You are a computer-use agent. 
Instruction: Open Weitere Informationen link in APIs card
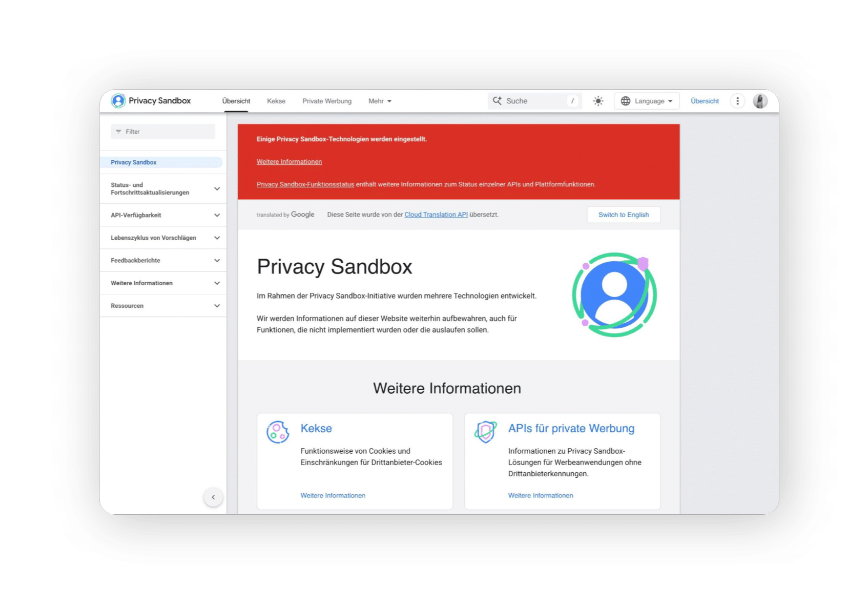pos(541,495)
